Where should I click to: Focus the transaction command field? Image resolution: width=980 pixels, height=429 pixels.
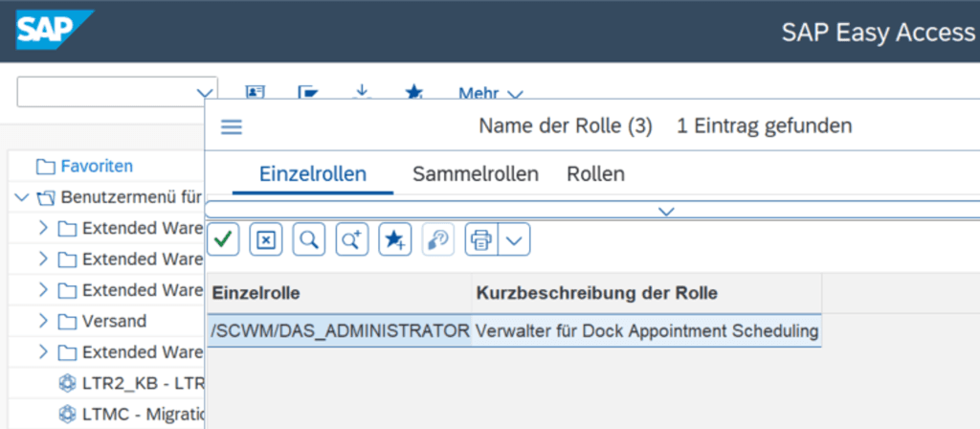tap(106, 92)
